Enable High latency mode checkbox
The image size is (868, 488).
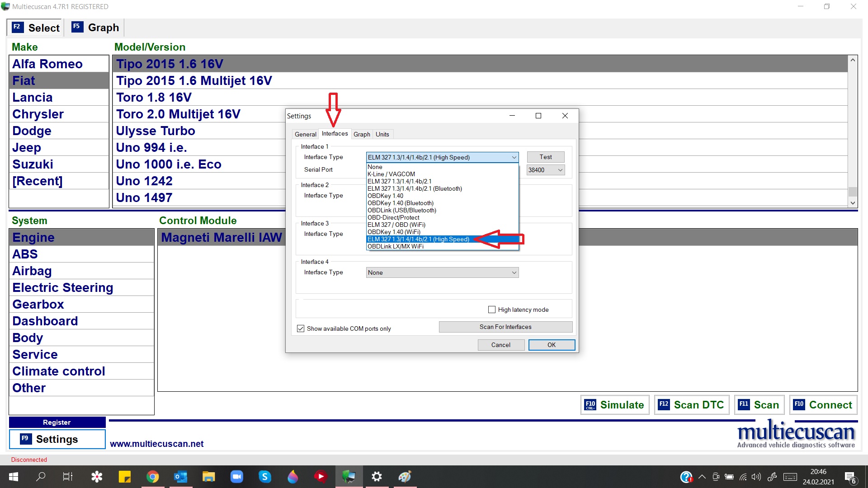coord(492,310)
